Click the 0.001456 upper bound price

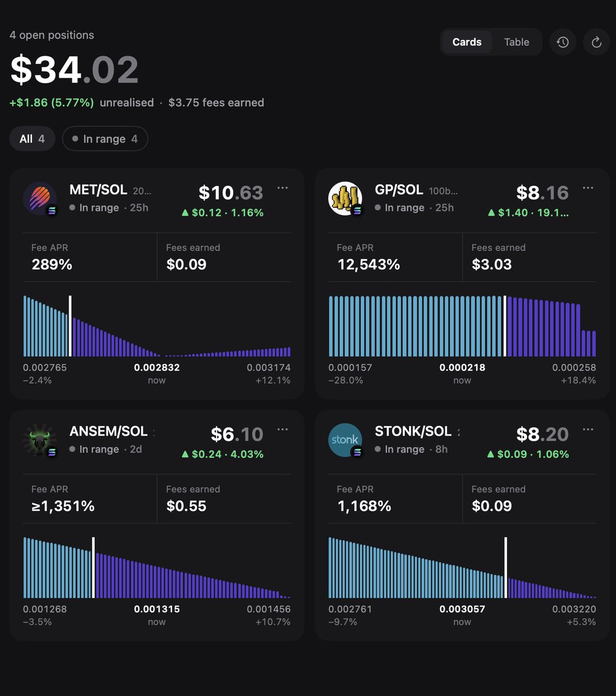269,609
